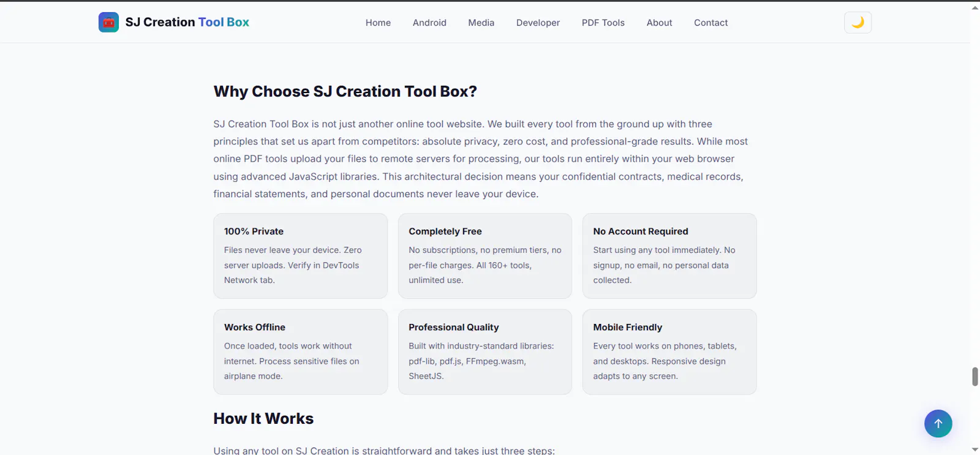Click the "100% Private" card heading
The image size is (980, 455).
tap(254, 231)
